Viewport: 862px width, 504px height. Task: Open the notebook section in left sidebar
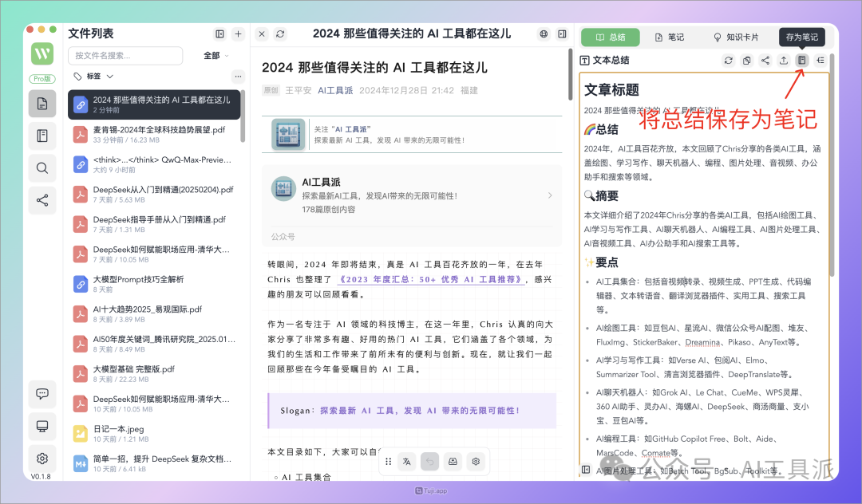coord(42,136)
